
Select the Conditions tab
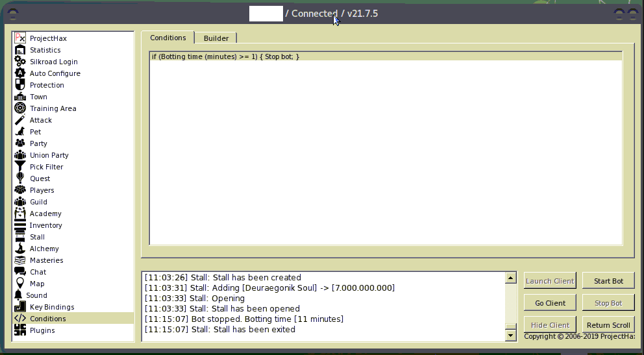pos(168,38)
